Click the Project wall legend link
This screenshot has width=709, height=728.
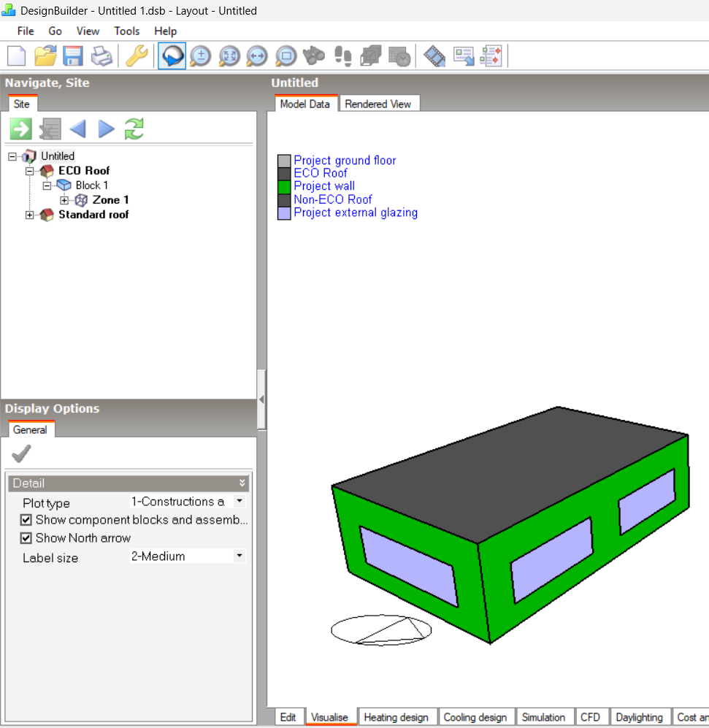click(324, 186)
